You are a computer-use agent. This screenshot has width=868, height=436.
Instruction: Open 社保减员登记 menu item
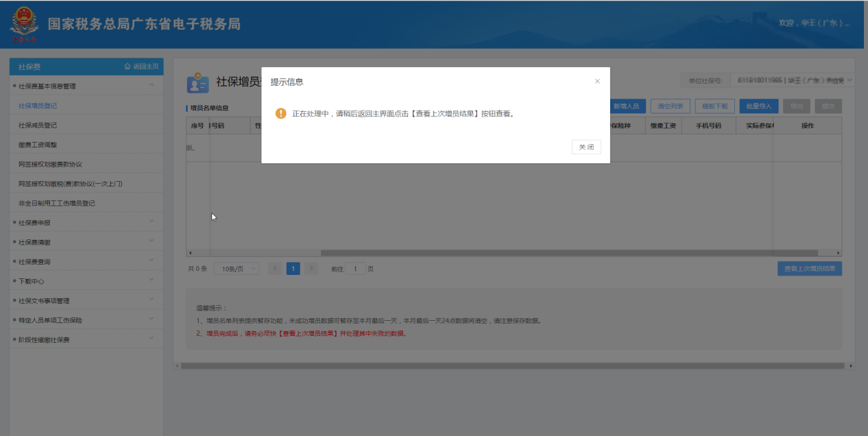(38, 125)
